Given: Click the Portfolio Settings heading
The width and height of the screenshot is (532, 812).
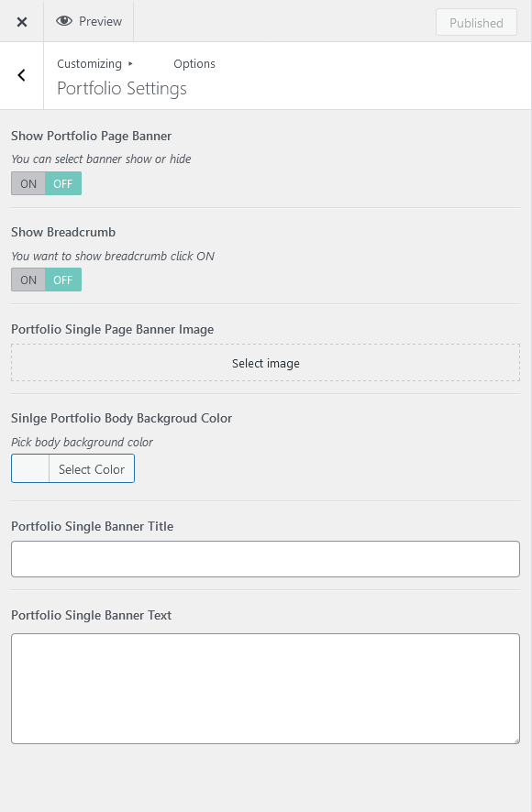Looking at the screenshot, I should coord(122,89).
